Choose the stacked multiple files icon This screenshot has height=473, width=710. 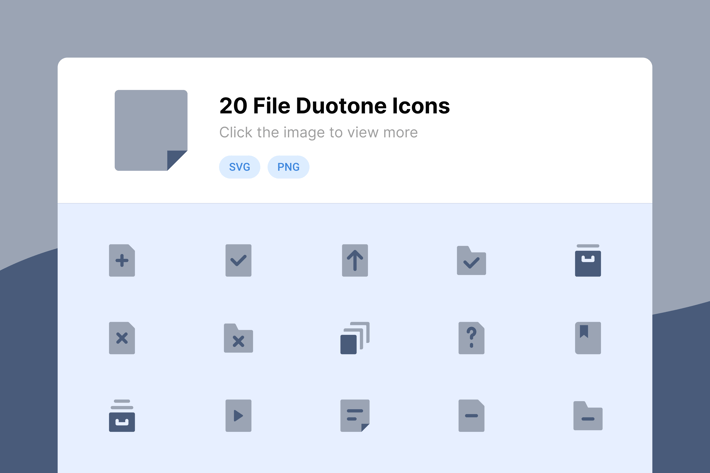[x=355, y=338]
